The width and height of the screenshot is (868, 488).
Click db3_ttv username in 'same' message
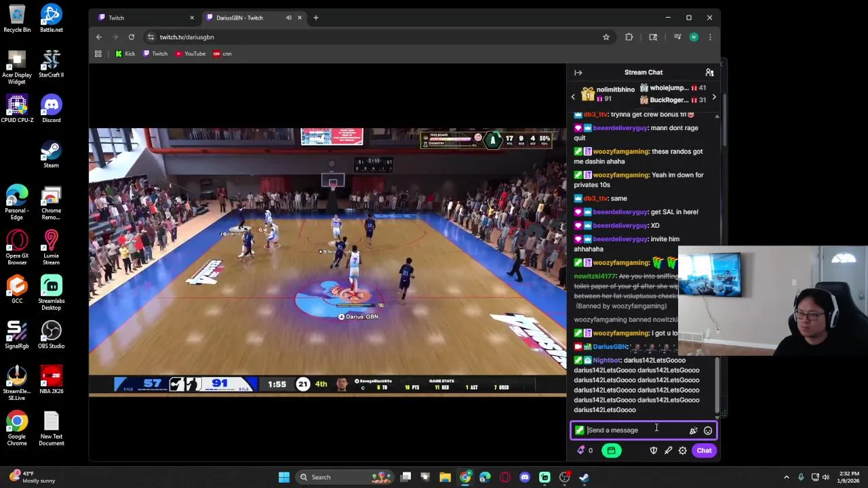(x=595, y=199)
